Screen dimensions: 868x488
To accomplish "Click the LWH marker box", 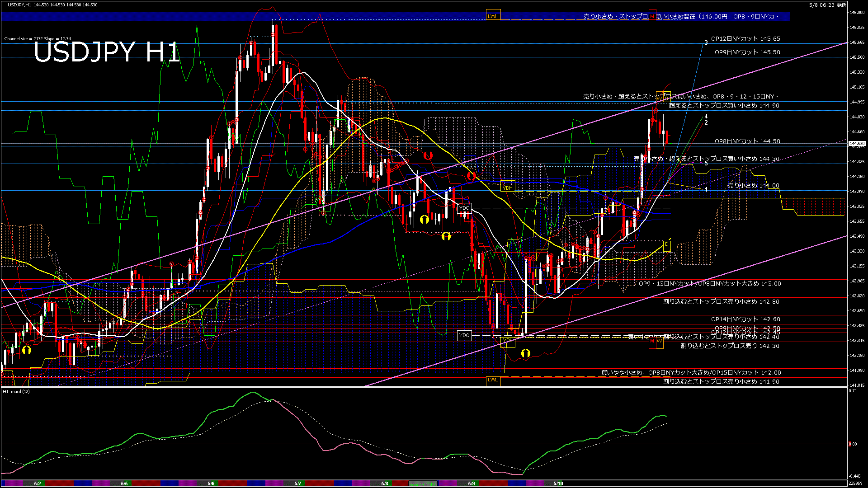I will coord(493,16).
